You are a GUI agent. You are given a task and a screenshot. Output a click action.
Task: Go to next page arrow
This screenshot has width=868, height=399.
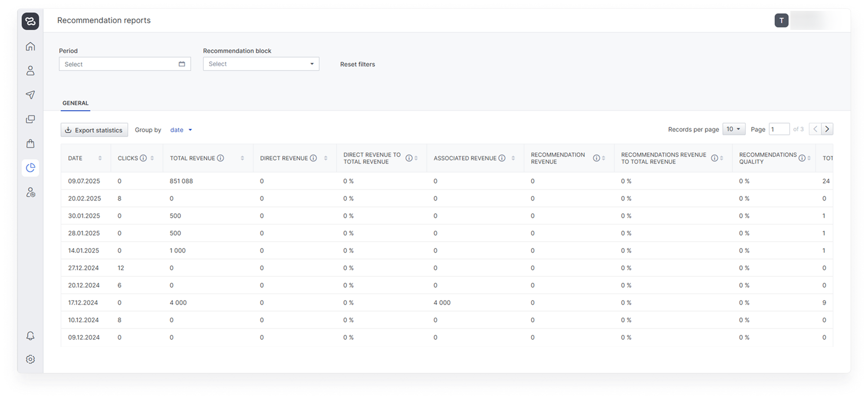click(x=827, y=129)
